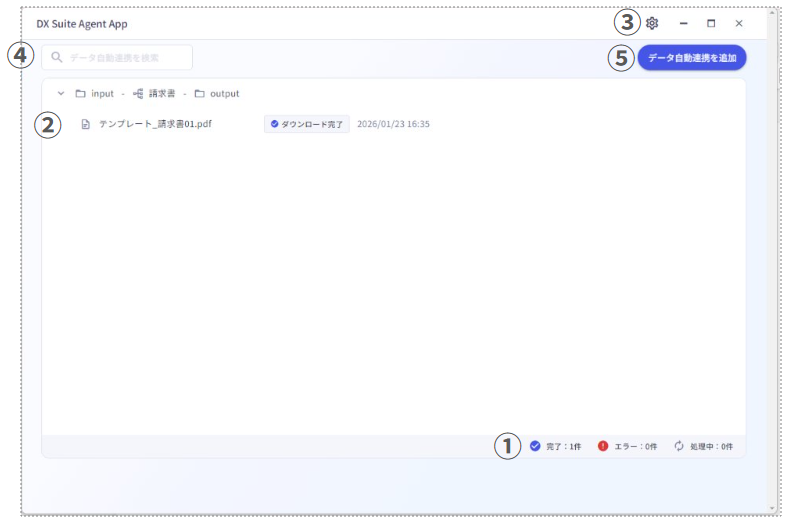
Task: Close the DX Suite Agent App window
Action: pos(739,23)
